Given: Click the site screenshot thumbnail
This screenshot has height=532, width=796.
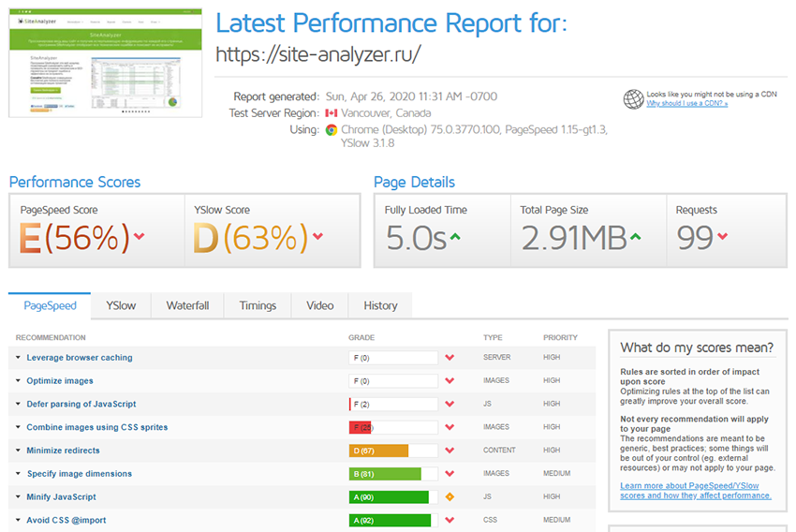Looking at the screenshot, I should pos(106,63).
